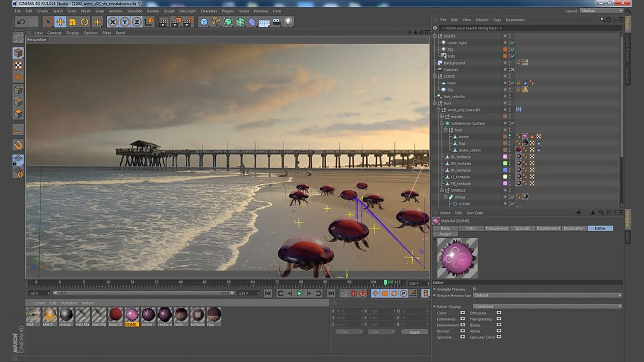Viewport: 644px width, 362px height.
Task: Open the Editor Display Combined dropdown
Action: (x=547, y=306)
